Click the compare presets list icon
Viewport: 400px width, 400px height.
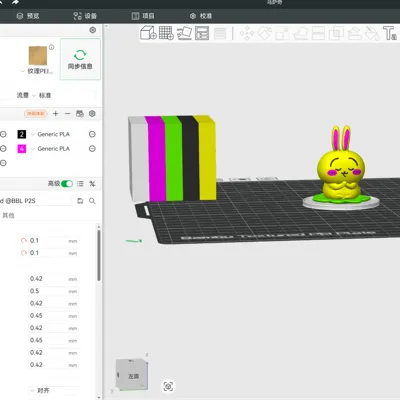click(x=80, y=184)
